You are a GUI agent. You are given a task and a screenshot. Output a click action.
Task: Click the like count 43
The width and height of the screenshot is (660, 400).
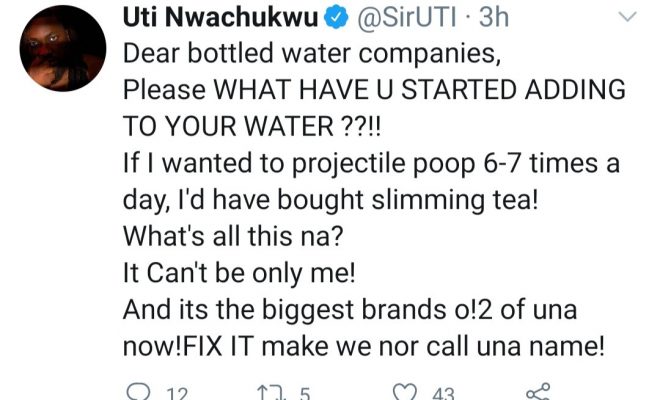click(x=448, y=392)
